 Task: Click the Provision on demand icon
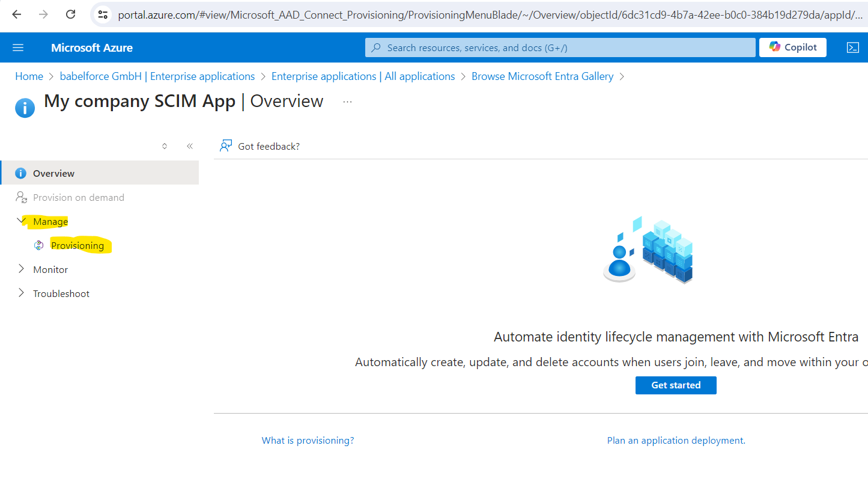(x=21, y=197)
